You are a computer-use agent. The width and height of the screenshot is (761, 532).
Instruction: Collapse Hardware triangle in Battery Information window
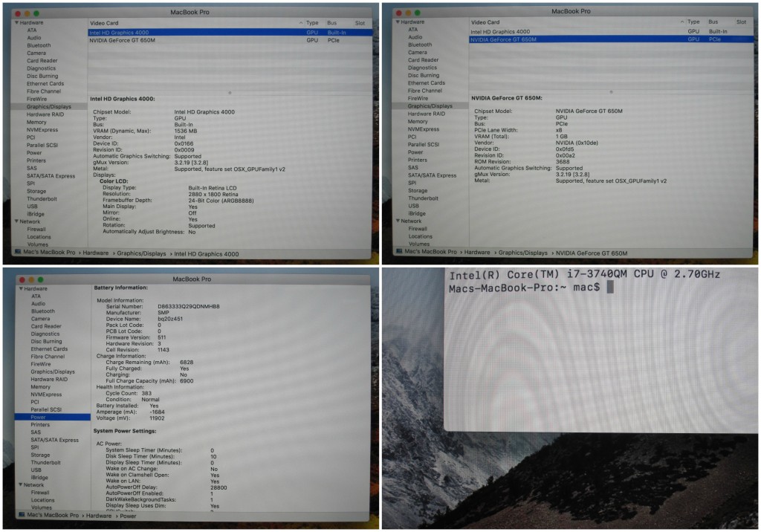click(22, 288)
